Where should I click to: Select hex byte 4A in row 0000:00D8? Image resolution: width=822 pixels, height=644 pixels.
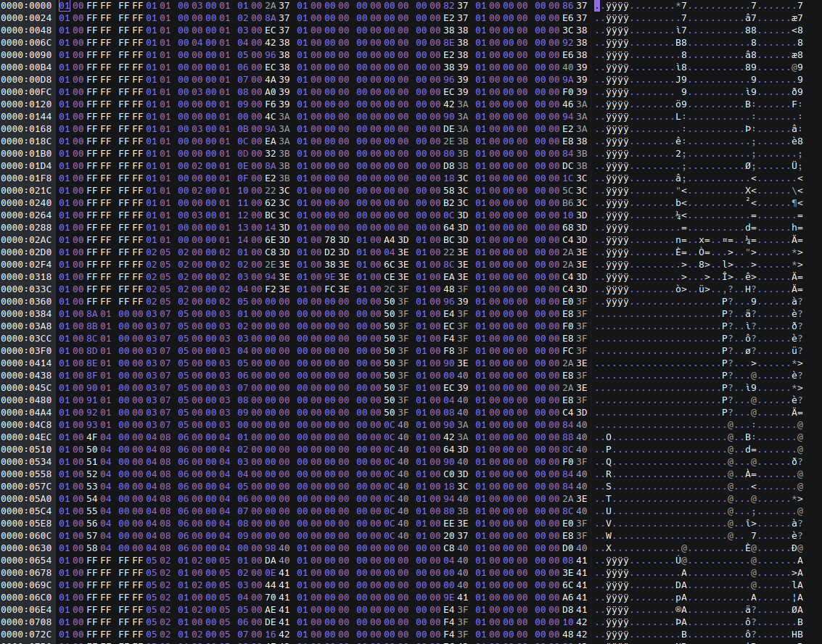(271, 80)
